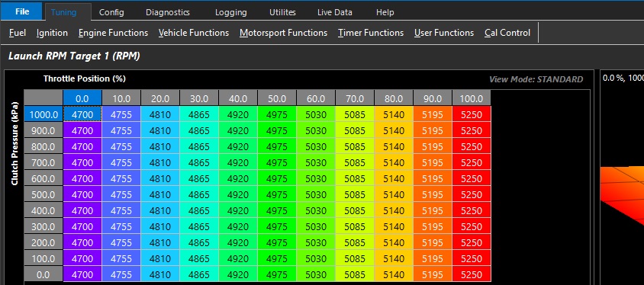Select cell 4700 in the 1000.0 kPa row

point(82,114)
